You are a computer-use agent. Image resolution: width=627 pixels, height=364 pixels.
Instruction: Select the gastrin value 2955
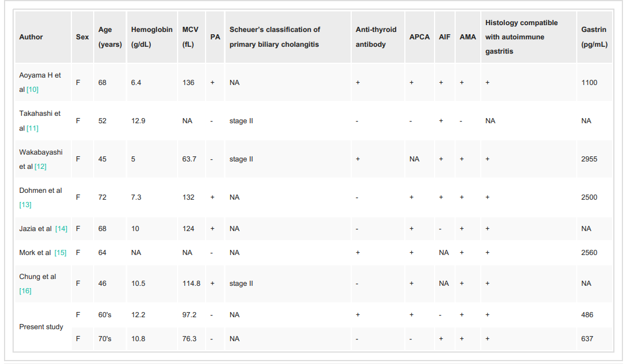pyautogui.click(x=589, y=159)
